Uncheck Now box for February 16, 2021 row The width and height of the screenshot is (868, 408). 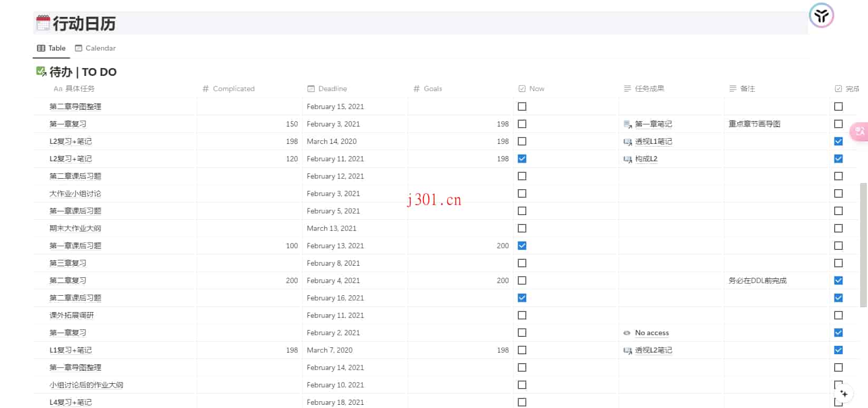(x=522, y=298)
